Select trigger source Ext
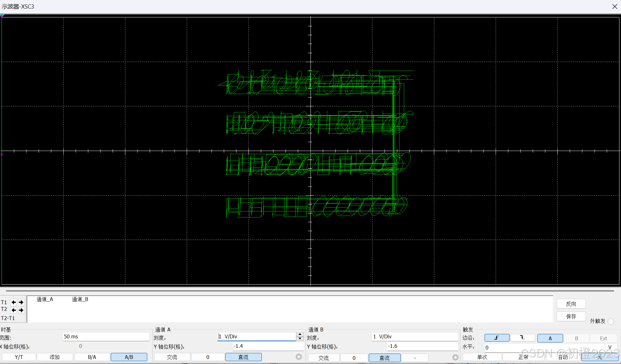Screen dimensions: 621x364 pyautogui.click(x=603, y=338)
